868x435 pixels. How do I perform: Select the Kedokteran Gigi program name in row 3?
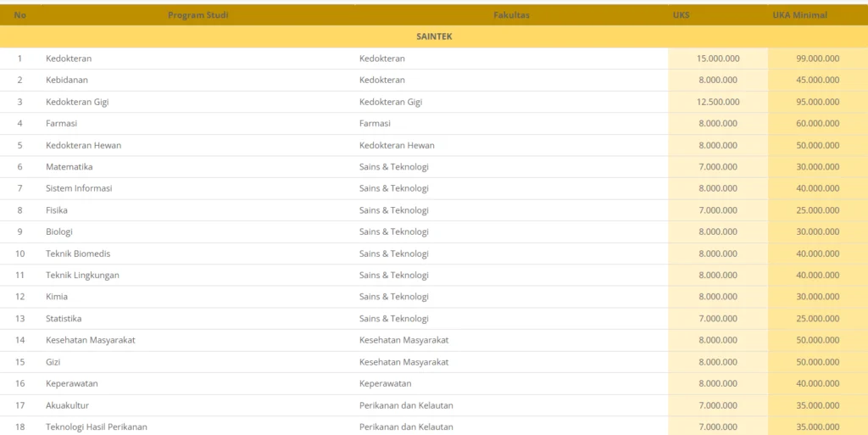[x=77, y=102]
